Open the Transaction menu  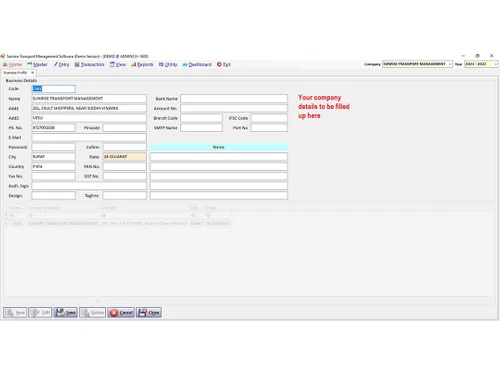pos(89,64)
